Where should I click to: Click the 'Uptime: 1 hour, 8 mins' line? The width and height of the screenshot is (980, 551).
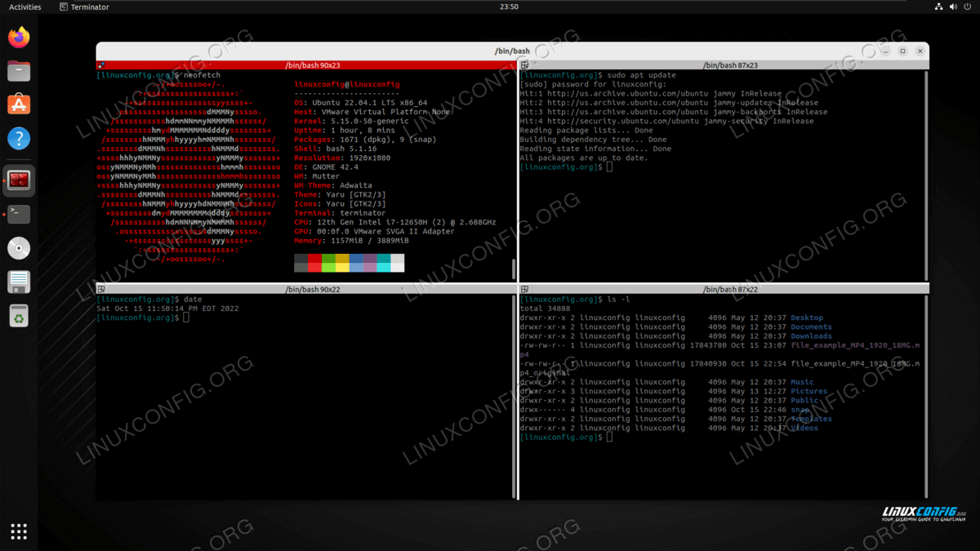345,130
